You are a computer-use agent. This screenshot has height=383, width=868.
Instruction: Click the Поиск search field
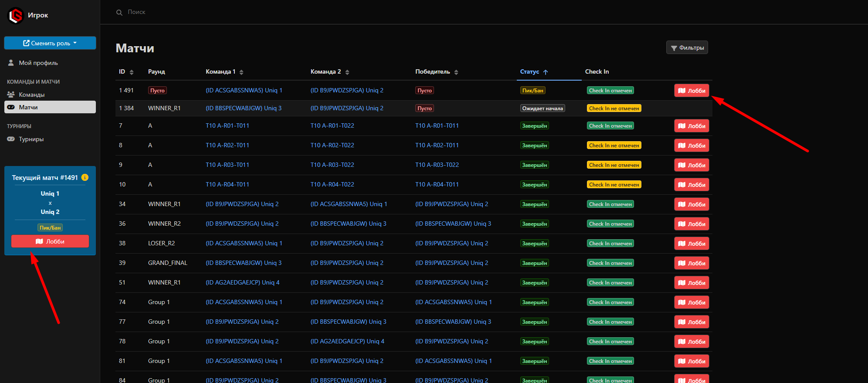(136, 12)
